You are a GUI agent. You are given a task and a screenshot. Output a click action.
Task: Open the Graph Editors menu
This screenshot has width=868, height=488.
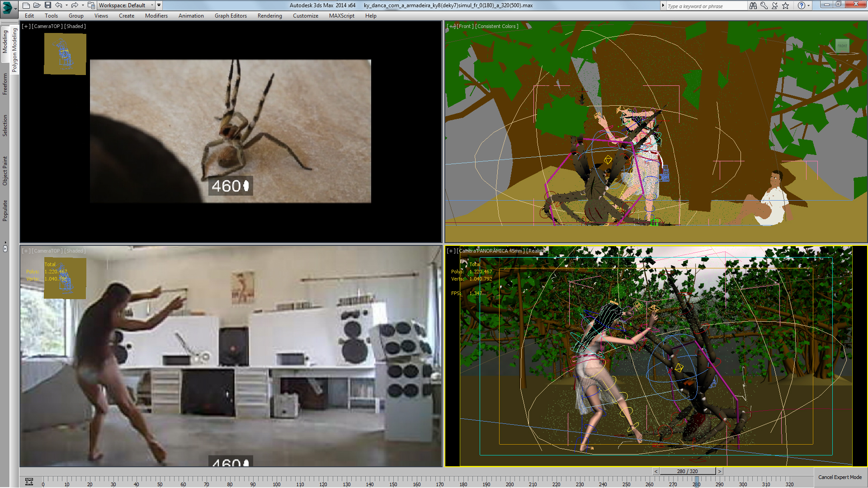point(231,16)
